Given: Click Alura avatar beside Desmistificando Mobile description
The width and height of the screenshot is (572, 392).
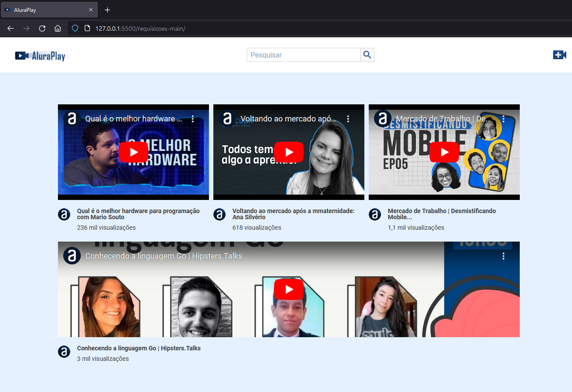Looking at the screenshot, I should click(x=375, y=214).
